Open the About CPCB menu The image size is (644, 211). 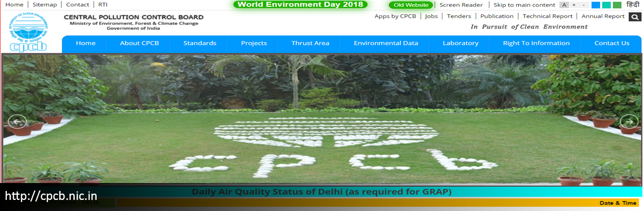[x=139, y=43]
